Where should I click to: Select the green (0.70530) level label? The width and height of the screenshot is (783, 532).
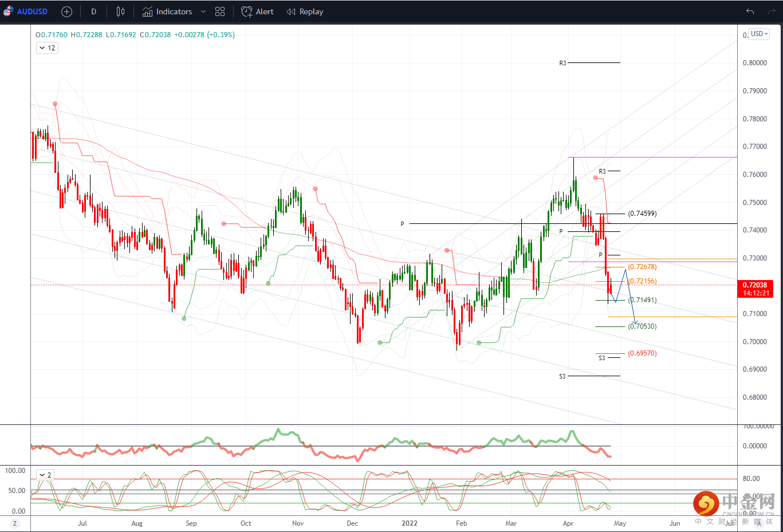643,326
